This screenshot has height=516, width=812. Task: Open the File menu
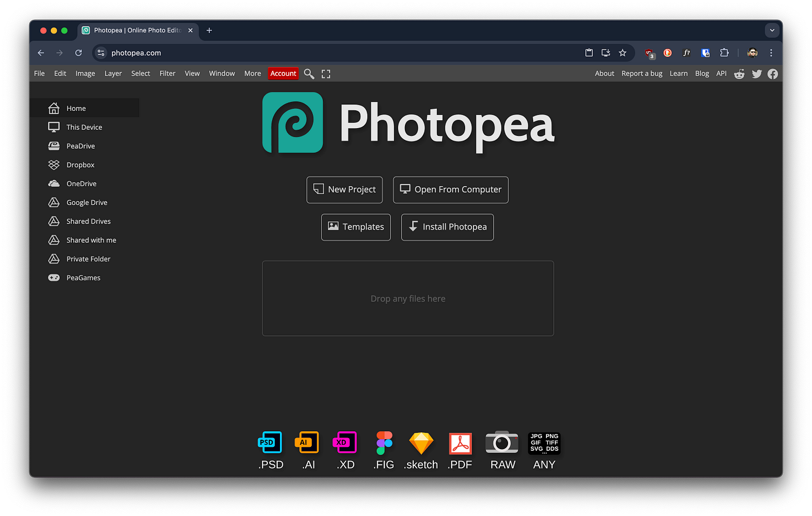39,74
